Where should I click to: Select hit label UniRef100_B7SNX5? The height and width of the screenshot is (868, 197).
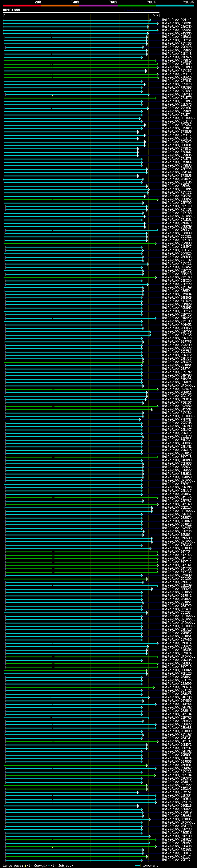[x=177, y=61]
